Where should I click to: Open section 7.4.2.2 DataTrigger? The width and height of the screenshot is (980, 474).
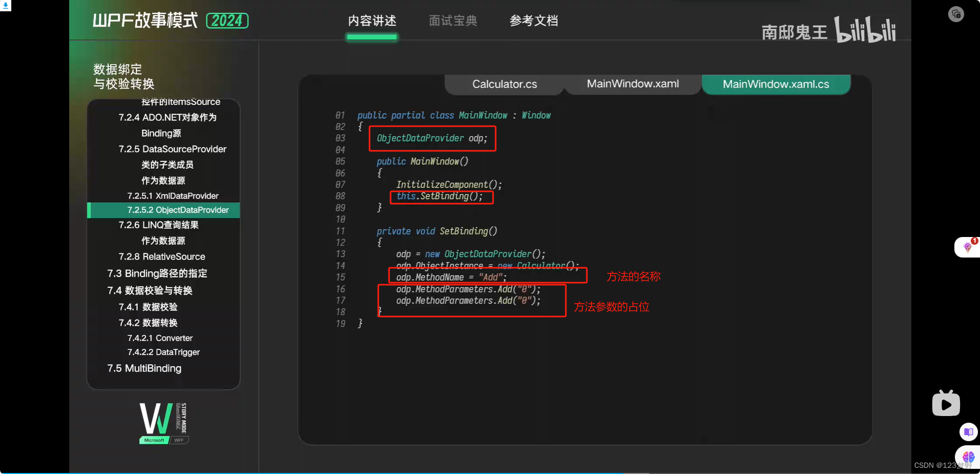(x=164, y=352)
